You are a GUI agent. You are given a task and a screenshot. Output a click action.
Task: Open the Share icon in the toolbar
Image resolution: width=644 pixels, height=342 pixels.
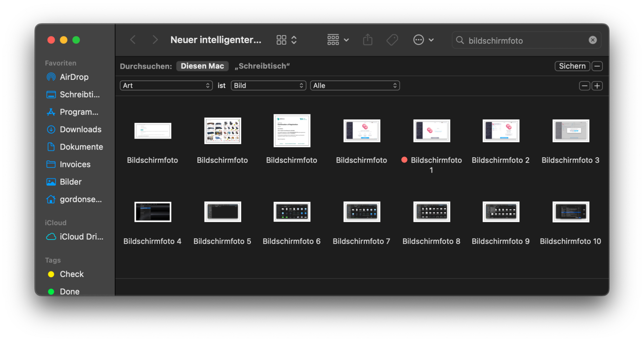tap(368, 40)
